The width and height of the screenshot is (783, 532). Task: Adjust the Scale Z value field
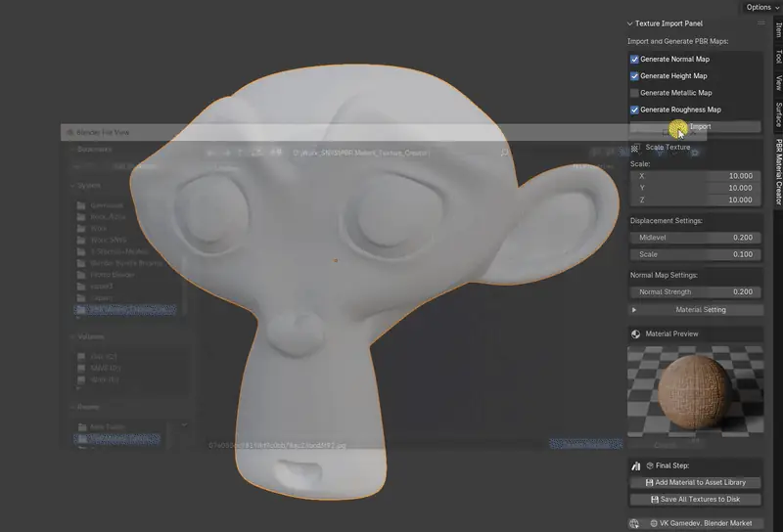pyautogui.click(x=695, y=200)
